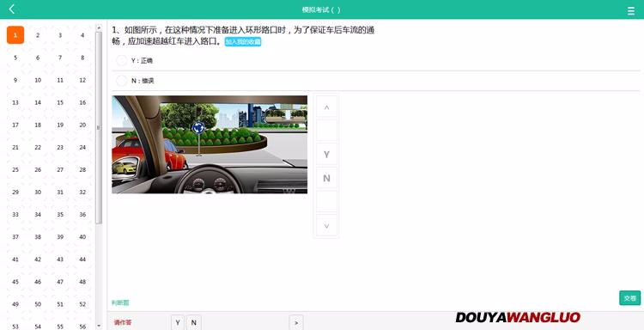This screenshot has height=330, width=644.
Task: Jump to question 1 in list
Action: point(15,35)
